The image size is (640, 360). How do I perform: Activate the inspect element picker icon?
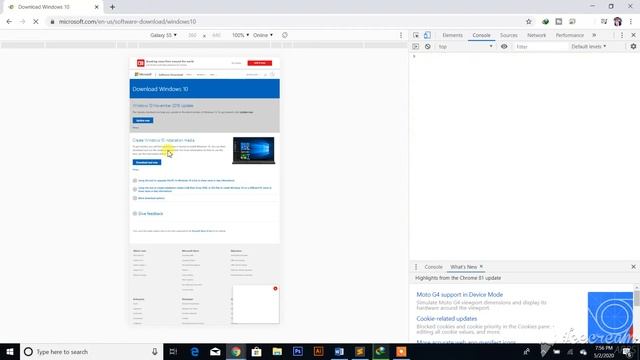click(416, 35)
